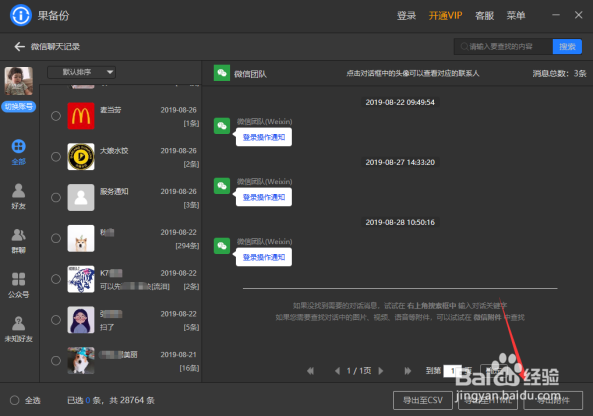593x416 pixels.
Task: Check the radio button for 大娘水饺
Action: [x=56, y=157]
